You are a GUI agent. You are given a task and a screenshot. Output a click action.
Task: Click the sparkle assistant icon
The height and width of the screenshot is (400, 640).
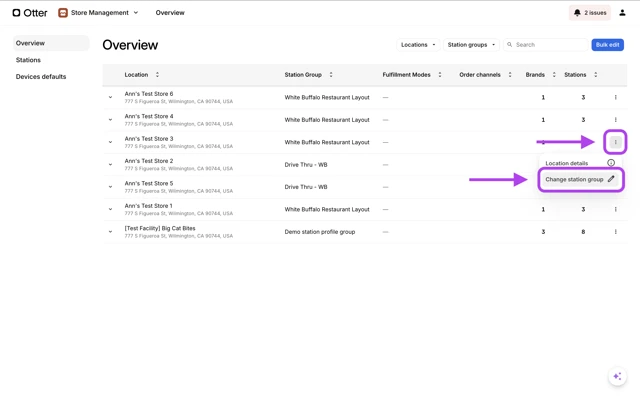[x=617, y=377]
